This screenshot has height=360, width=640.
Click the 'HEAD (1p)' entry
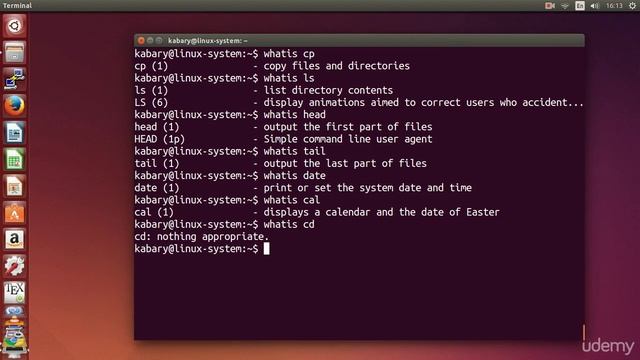click(x=160, y=139)
